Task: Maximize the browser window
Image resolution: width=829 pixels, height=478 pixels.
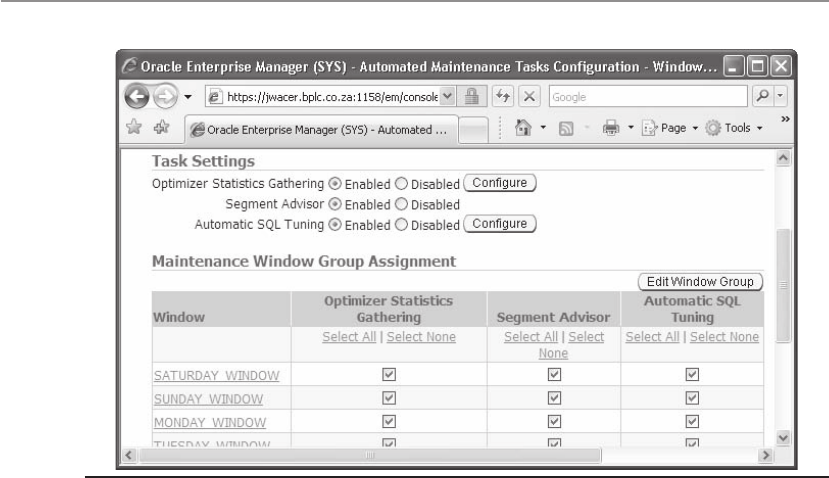Action: tap(758, 66)
